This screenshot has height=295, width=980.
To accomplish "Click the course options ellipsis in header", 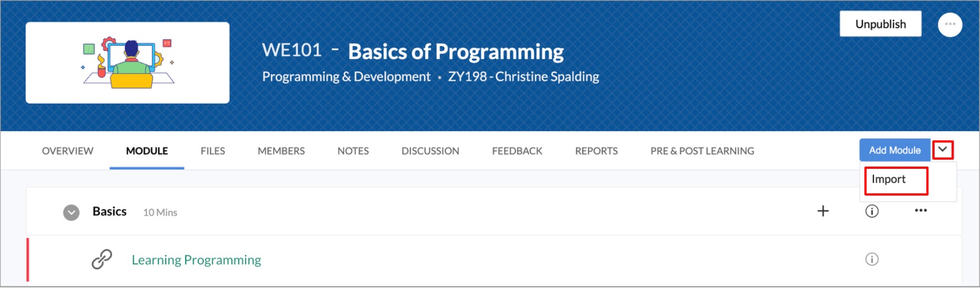I will [950, 24].
